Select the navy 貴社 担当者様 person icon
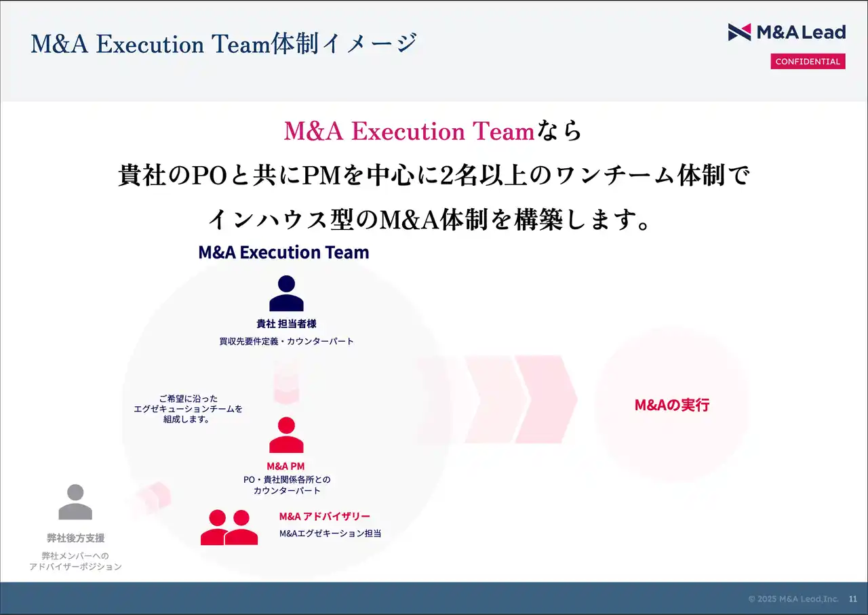868x615 pixels. tap(286, 294)
